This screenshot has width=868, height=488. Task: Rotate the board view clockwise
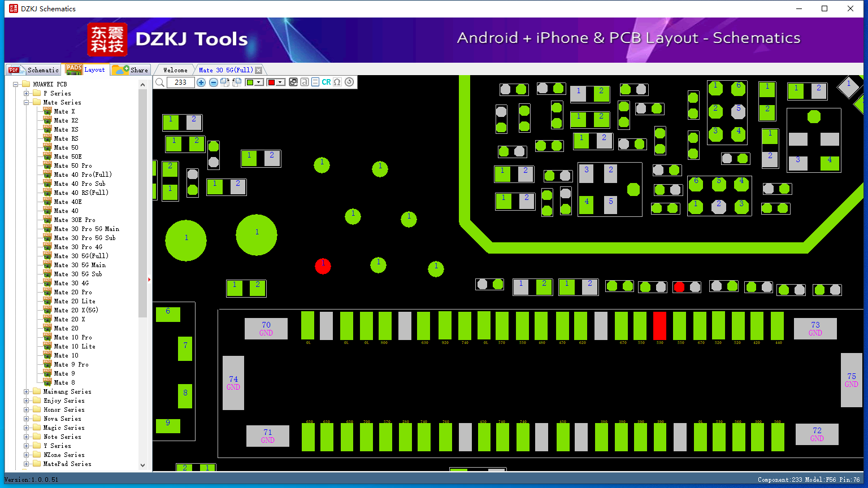point(225,82)
